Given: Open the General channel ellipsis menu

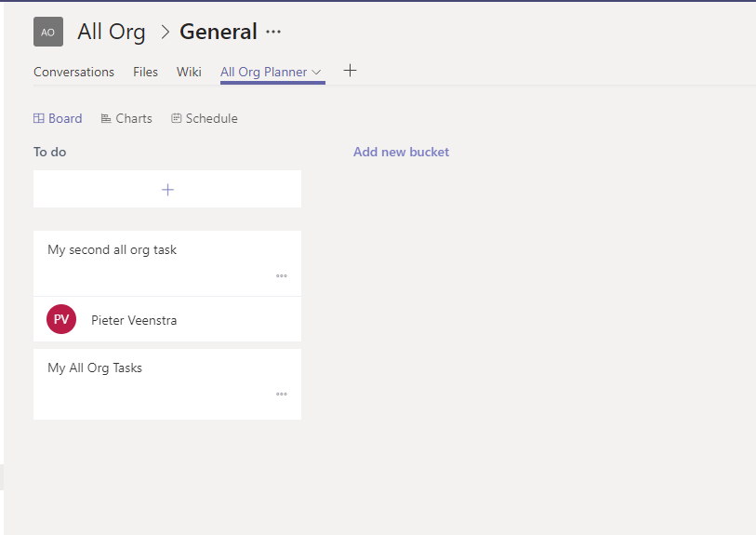Looking at the screenshot, I should (x=273, y=32).
